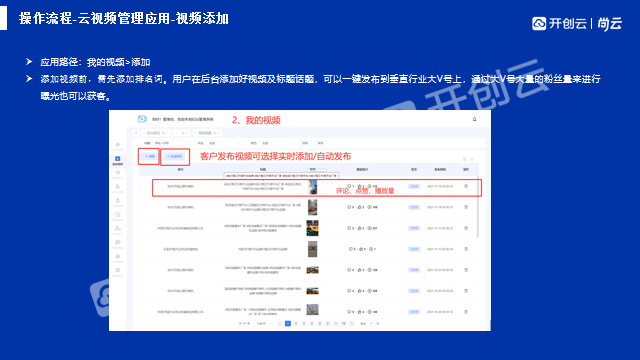
Task: Select the highlighted My Videos sidebar icon
Action: [118, 159]
